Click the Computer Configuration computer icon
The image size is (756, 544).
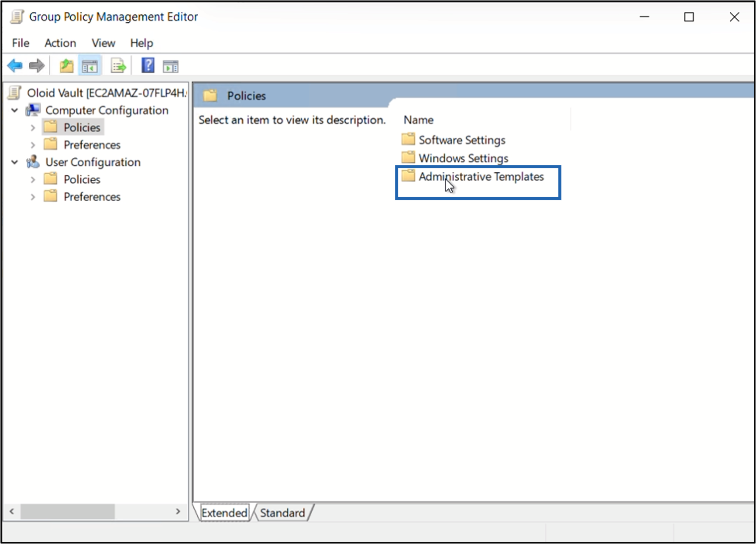click(33, 110)
